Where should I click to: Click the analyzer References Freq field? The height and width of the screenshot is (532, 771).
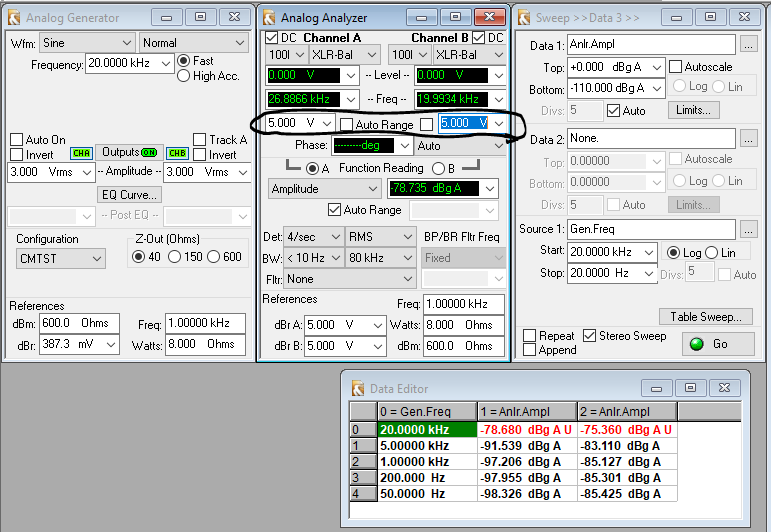click(x=464, y=304)
